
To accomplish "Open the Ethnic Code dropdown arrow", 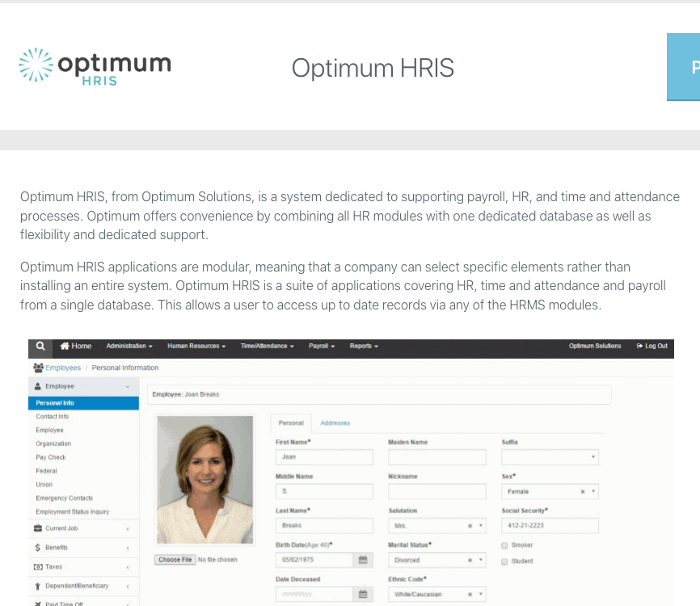I will pyautogui.click(x=481, y=595).
